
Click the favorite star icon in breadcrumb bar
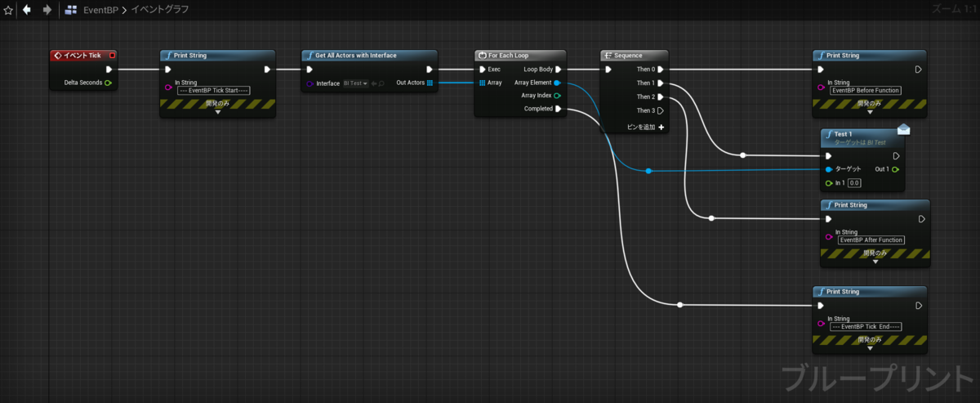click(x=8, y=10)
